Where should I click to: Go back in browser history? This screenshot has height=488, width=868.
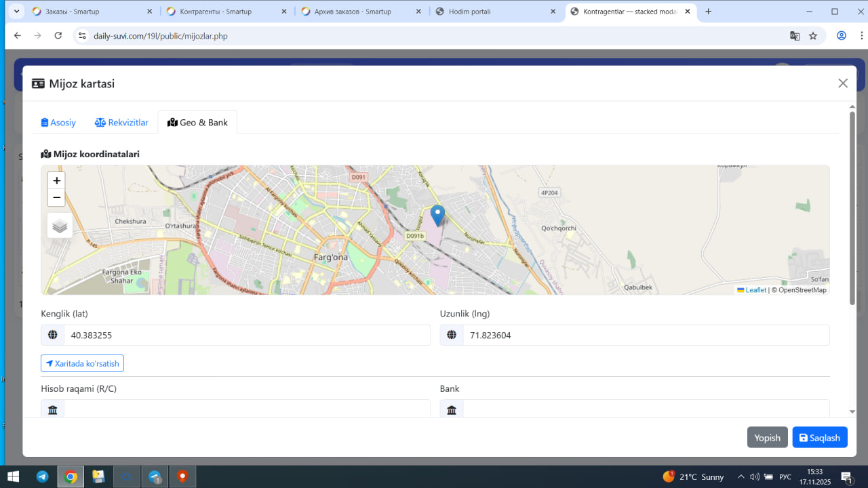[18, 36]
